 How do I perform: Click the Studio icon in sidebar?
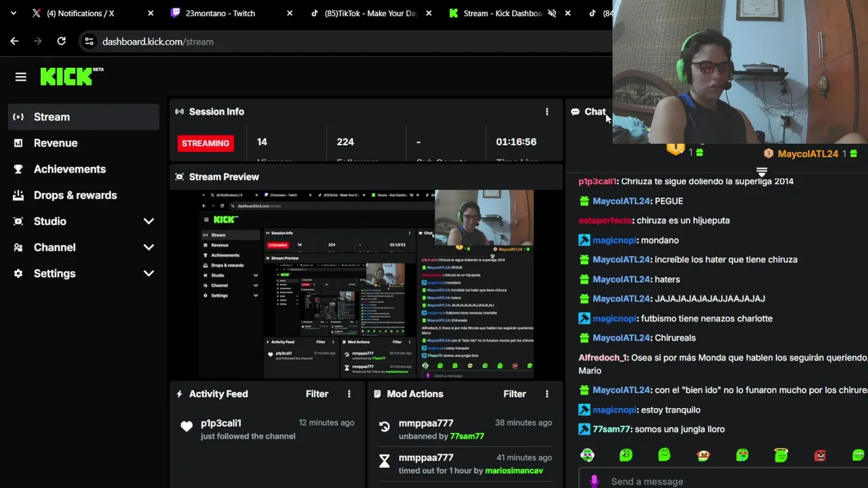18,221
